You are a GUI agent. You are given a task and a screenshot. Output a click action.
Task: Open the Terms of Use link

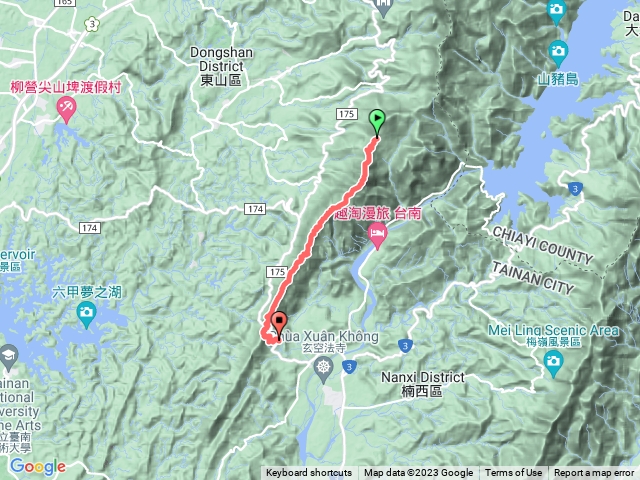[x=513, y=473]
